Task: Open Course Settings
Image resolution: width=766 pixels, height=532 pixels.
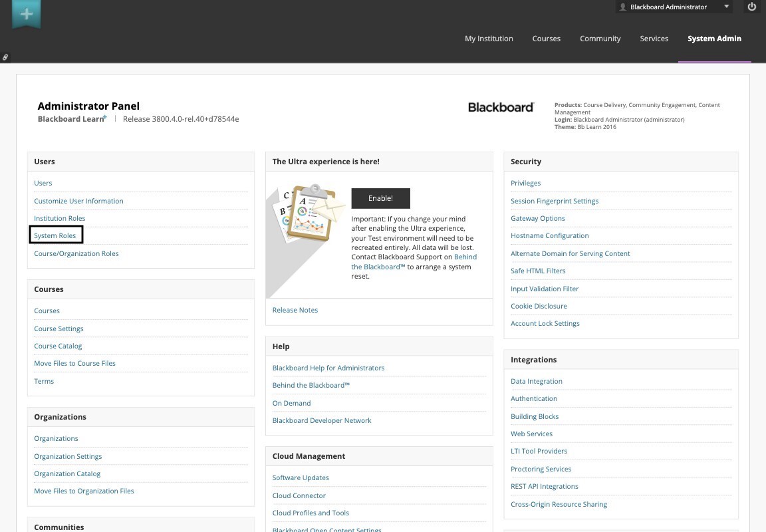Action: point(59,329)
